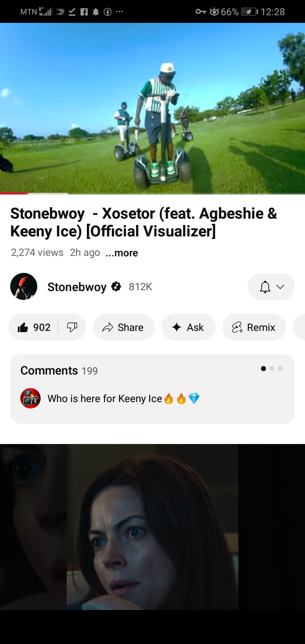305x644 pixels.
Task: Tap the Xosetor video title
Action: tap(144, 222)
